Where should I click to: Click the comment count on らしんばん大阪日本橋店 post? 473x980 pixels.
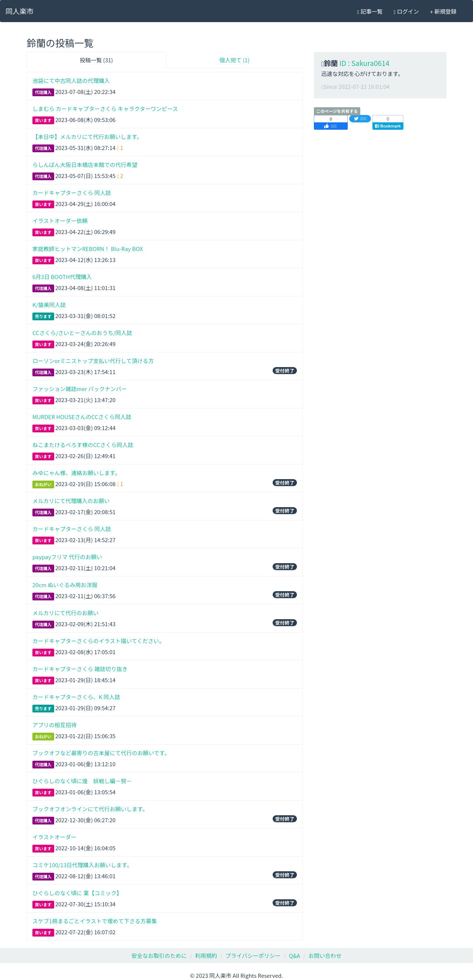click(x=120, y=176)
